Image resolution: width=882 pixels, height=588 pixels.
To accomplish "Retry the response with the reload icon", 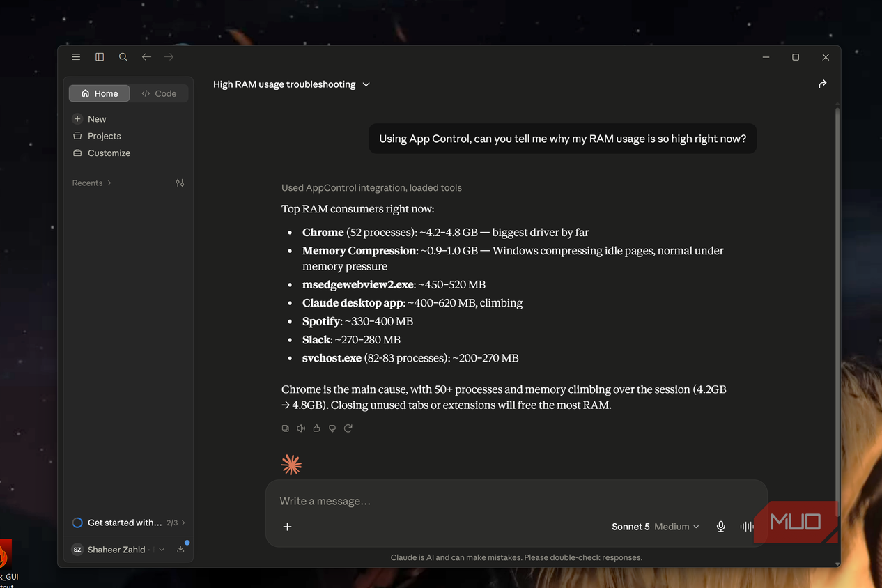I will coord(348,428).
